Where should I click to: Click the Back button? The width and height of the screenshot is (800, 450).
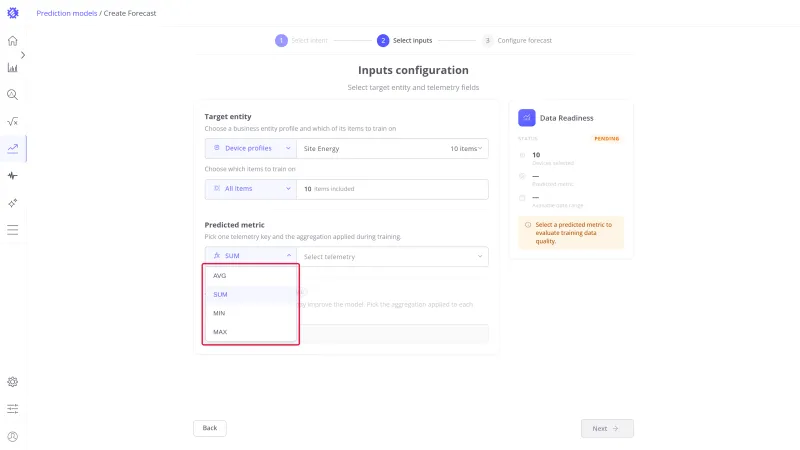[x=210, y=428]
